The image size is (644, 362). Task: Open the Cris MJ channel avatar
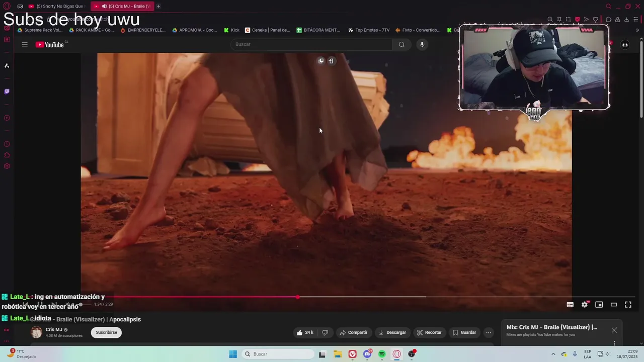click(x=36, y=332)
